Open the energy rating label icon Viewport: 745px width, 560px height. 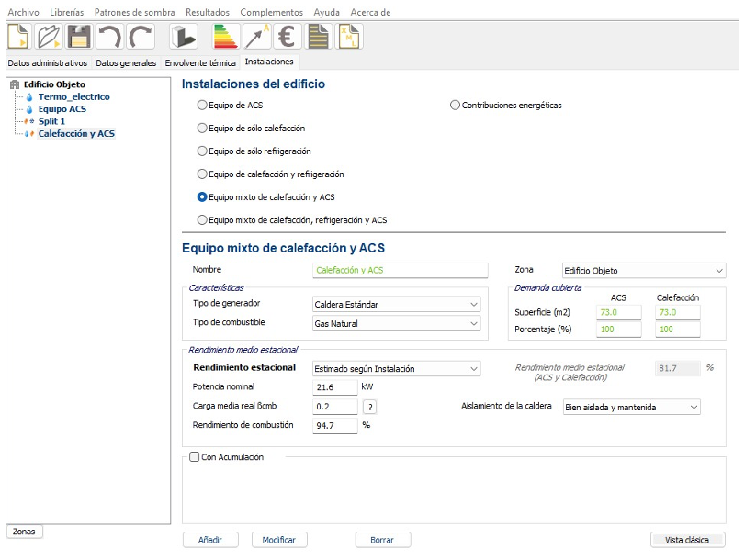[x=226, y=37]
